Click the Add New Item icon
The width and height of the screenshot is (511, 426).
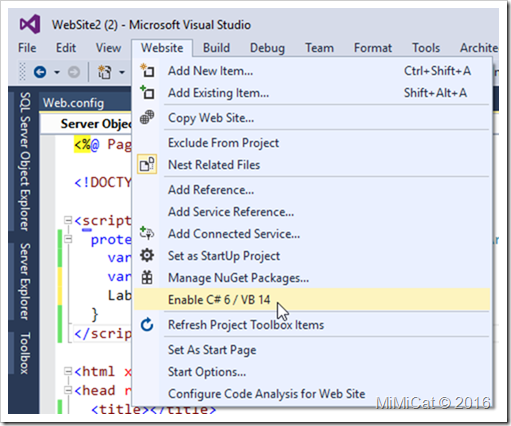147,71
